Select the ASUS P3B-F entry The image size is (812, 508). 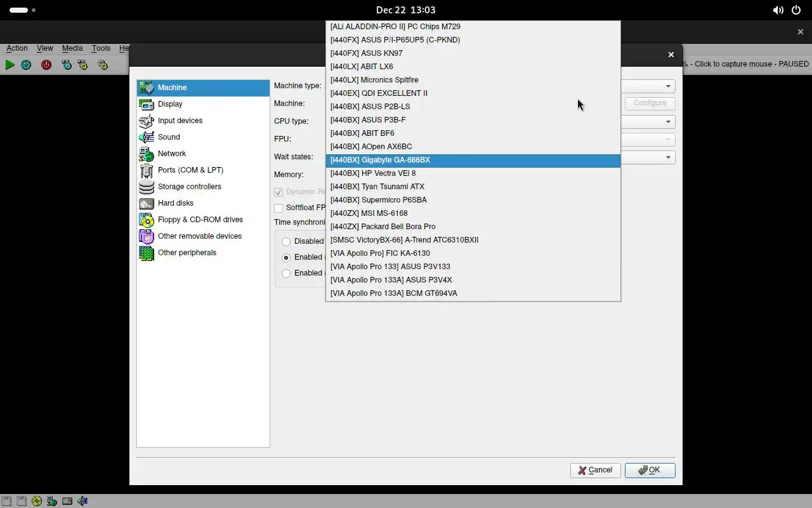pyautogui.click(x=473, y=120)
